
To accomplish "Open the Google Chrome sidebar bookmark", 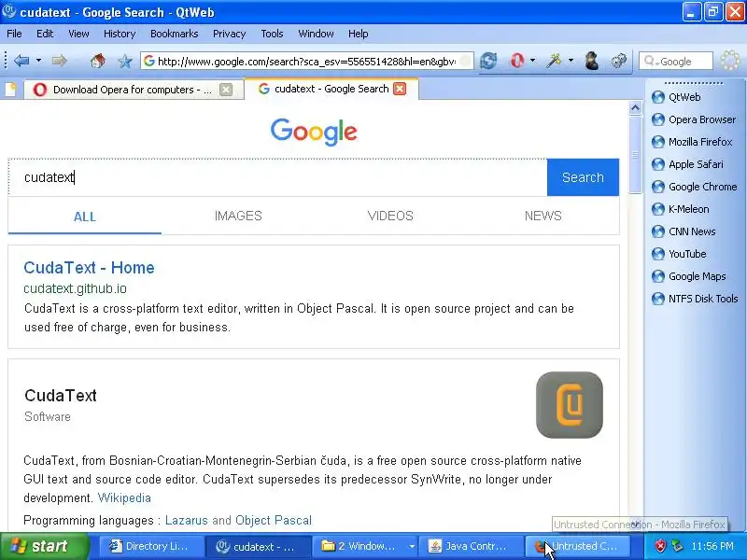I will click(x=694, y=187).
